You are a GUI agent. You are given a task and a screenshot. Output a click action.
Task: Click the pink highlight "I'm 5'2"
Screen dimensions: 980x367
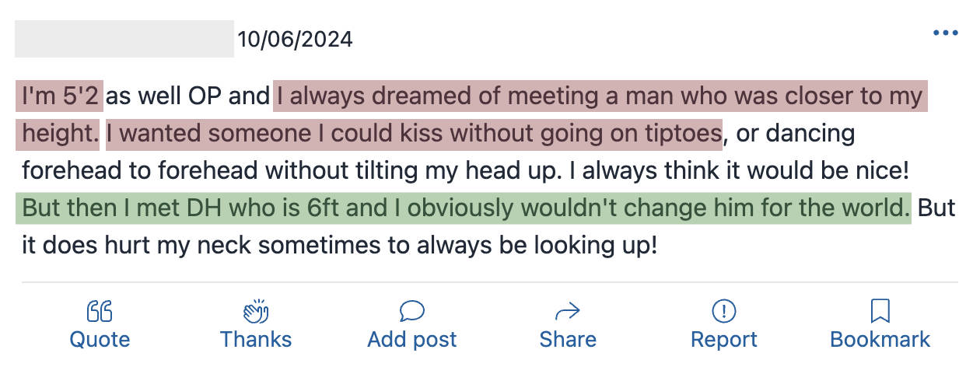[x=60, y=97]
